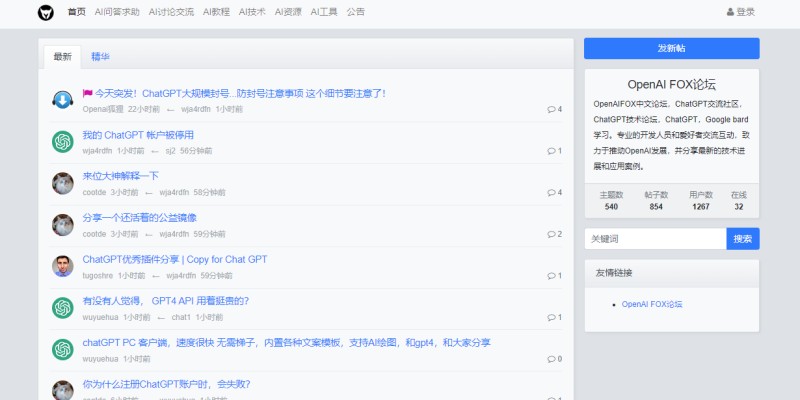Click the user icon beside 登录
800x400 pixels.
pos(730,12)
